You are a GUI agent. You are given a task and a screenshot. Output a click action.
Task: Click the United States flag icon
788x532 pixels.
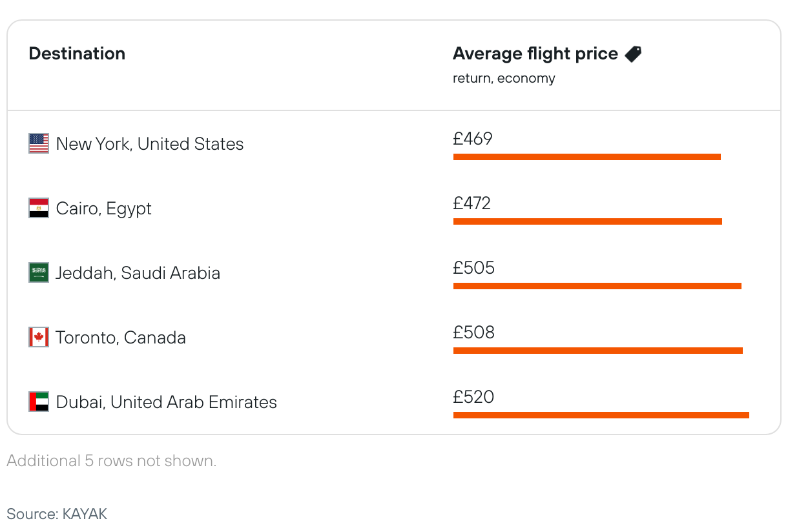click(39, 143)
